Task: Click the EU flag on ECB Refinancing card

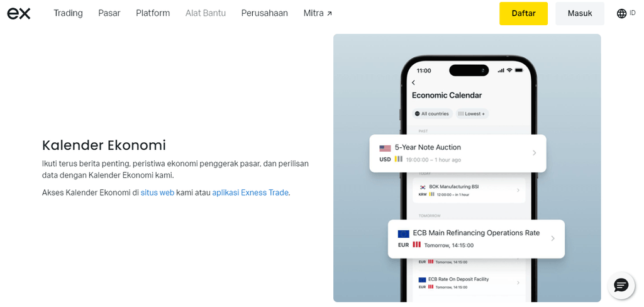Action: [x=403, y=233]
